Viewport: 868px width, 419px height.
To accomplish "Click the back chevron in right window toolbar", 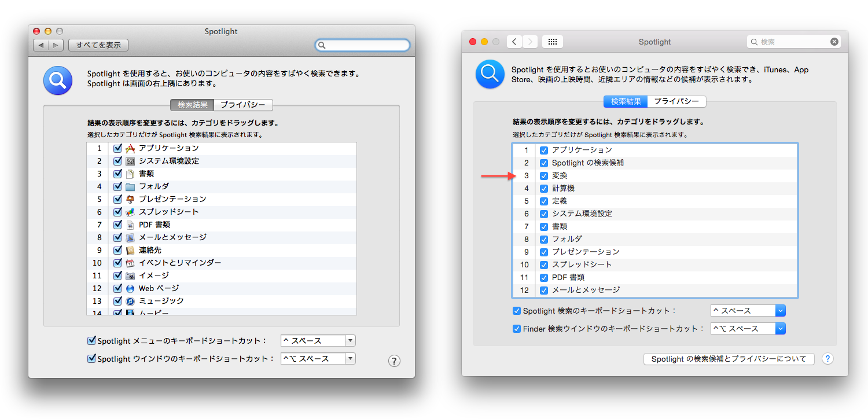I will click(x=514, y=42).
